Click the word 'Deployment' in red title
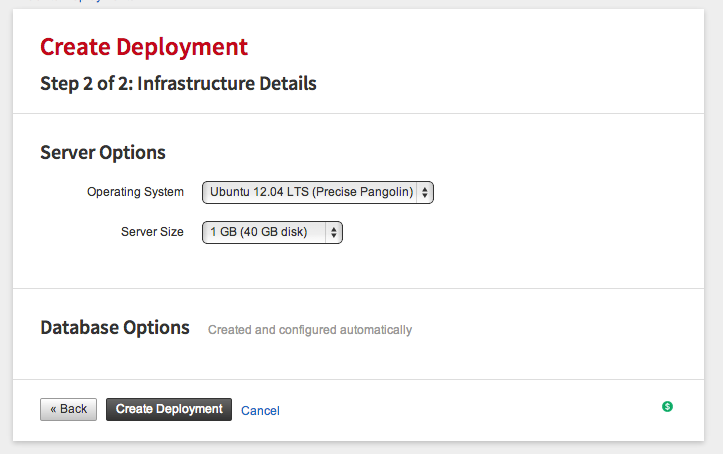Image resolution: width=723 pixels, height=454 pixels. point(182,47)
